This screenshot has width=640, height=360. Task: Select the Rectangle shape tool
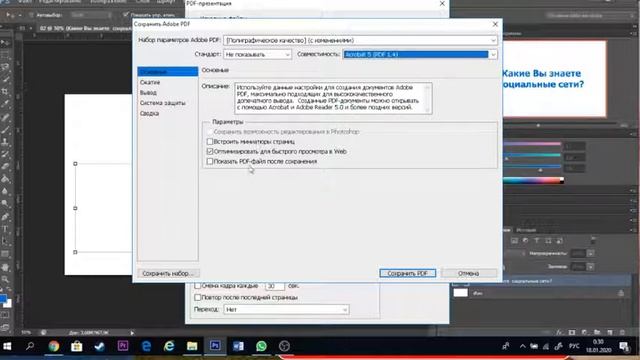click(5, 253)
